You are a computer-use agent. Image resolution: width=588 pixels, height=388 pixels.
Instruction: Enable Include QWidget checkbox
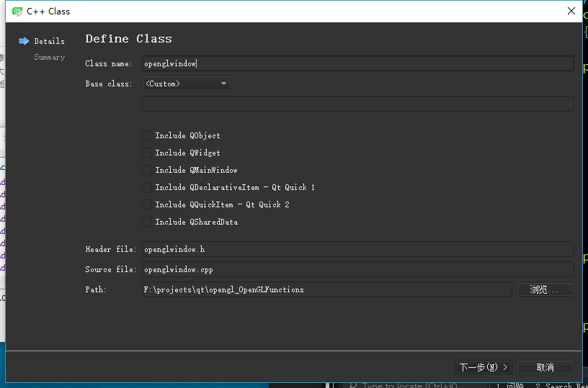point(147,153)
